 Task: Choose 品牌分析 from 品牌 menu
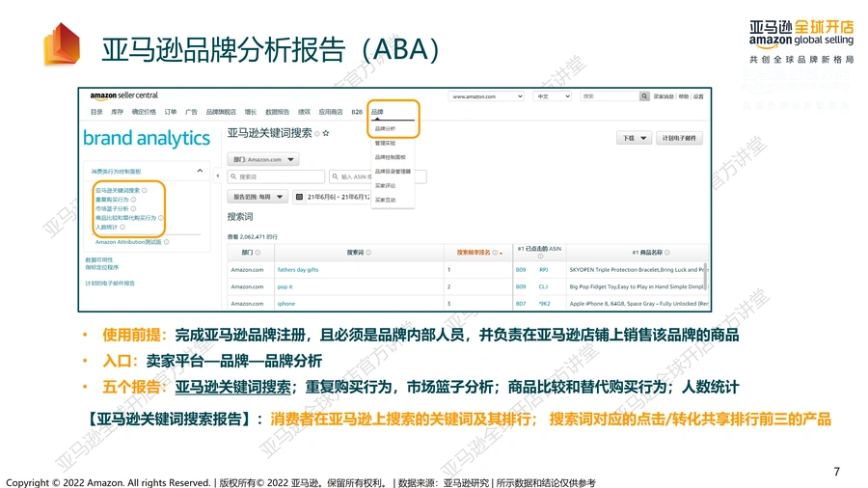click(385, 129)
